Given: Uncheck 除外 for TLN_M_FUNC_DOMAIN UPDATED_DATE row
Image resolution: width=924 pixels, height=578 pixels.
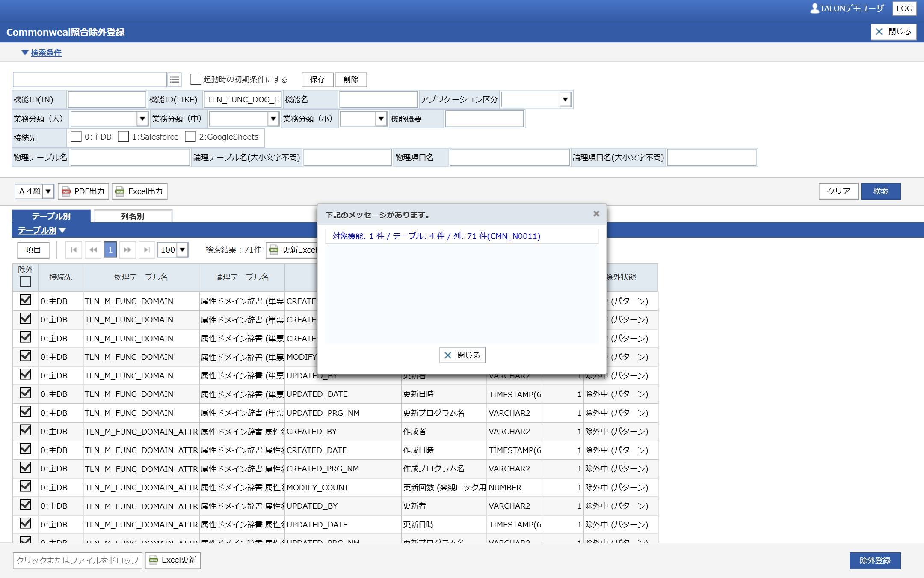Looking at the screenshot, I should click(25, 393).
